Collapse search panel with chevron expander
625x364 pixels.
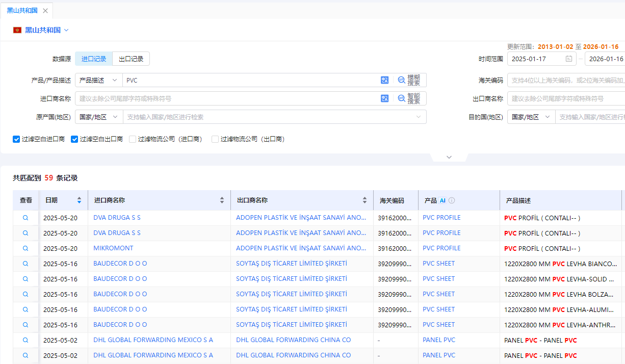(449, 157)
